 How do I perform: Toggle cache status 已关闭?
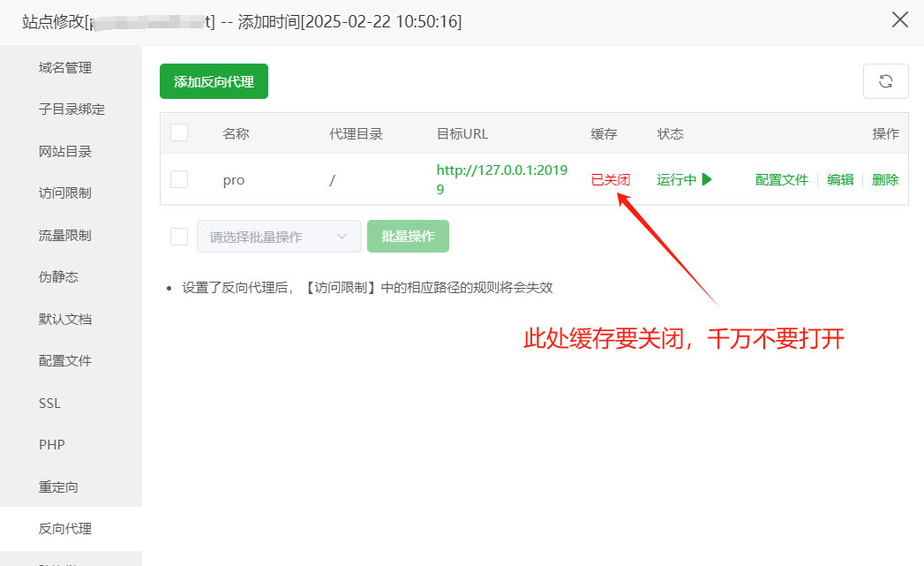pyautogui.click(x=611, y=180)
